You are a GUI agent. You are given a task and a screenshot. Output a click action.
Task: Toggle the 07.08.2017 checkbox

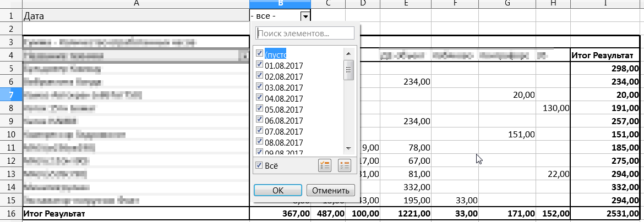click(x=259, y=130)
